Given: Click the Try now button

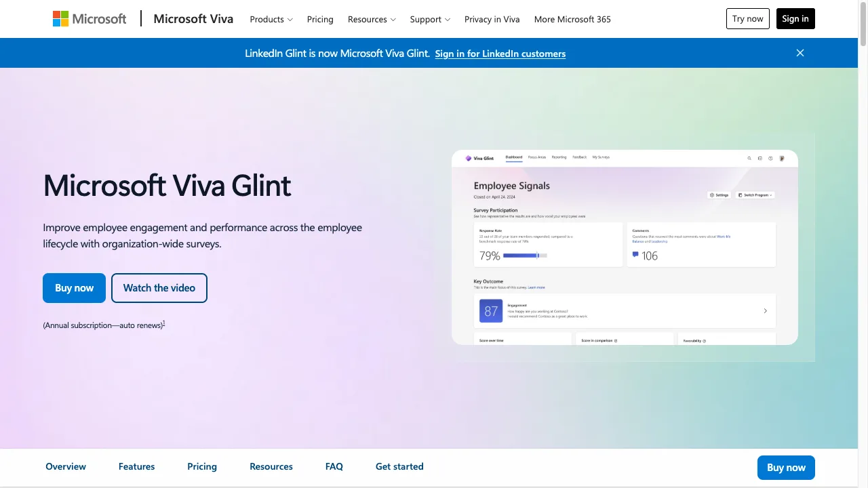Looking at the screenshot, I should click(748, 19).
